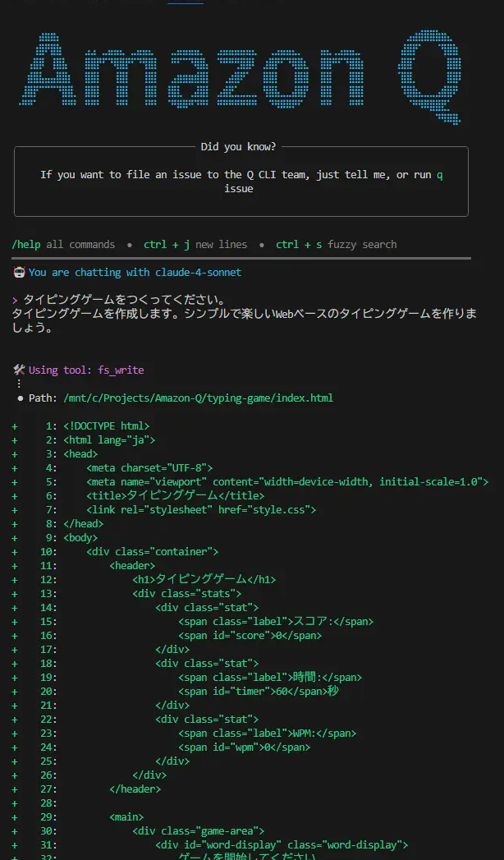Click line 29 '<main>' tag
This screenshot has width=504, height=860.
point(126,818)
